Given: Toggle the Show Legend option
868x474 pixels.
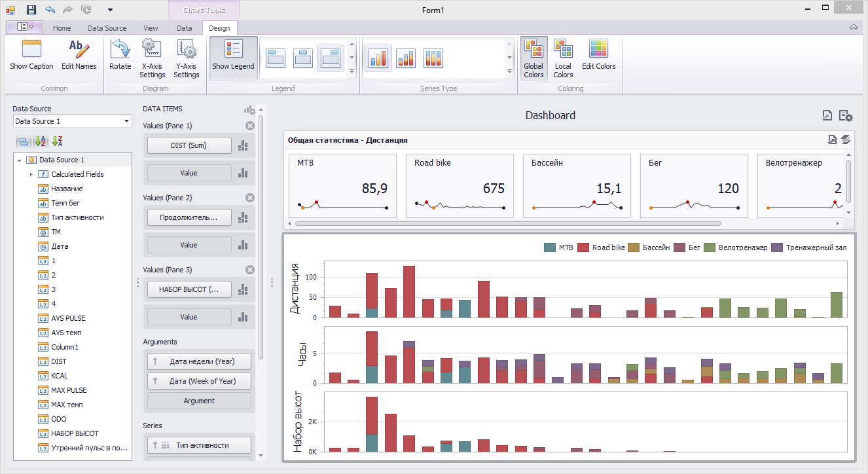Looking at the screenshot, I should 233,58.
